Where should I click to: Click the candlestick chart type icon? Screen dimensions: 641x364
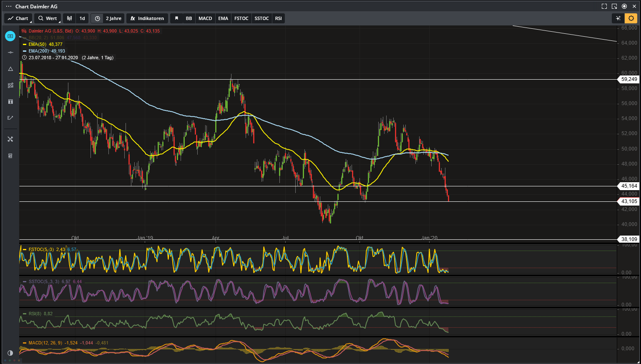click(x=70, y=18)
